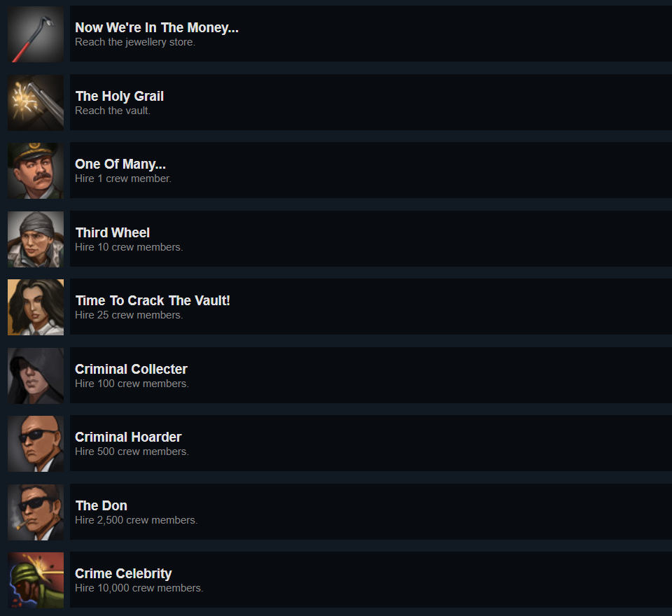Screen dimensions: 672x616
Task: Click the crowbar achievement icon
Action: click(x=36, y=34)
